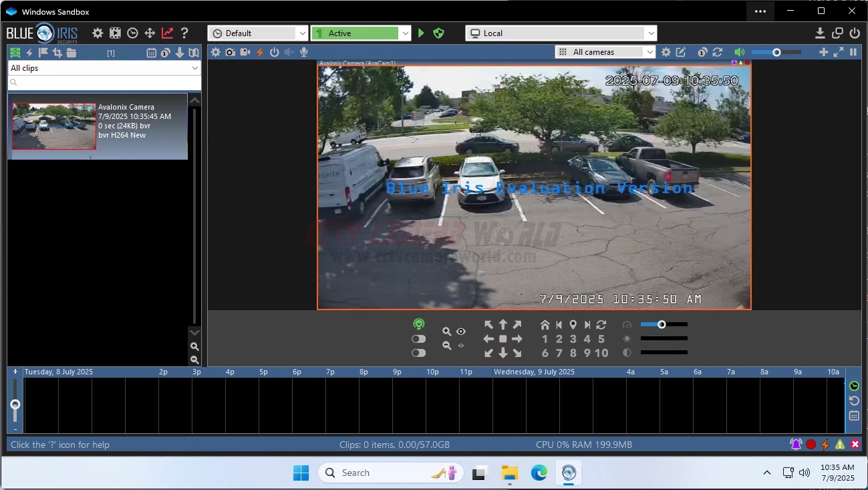Refresh cameras with the circular arrows icon

(717, 51)
